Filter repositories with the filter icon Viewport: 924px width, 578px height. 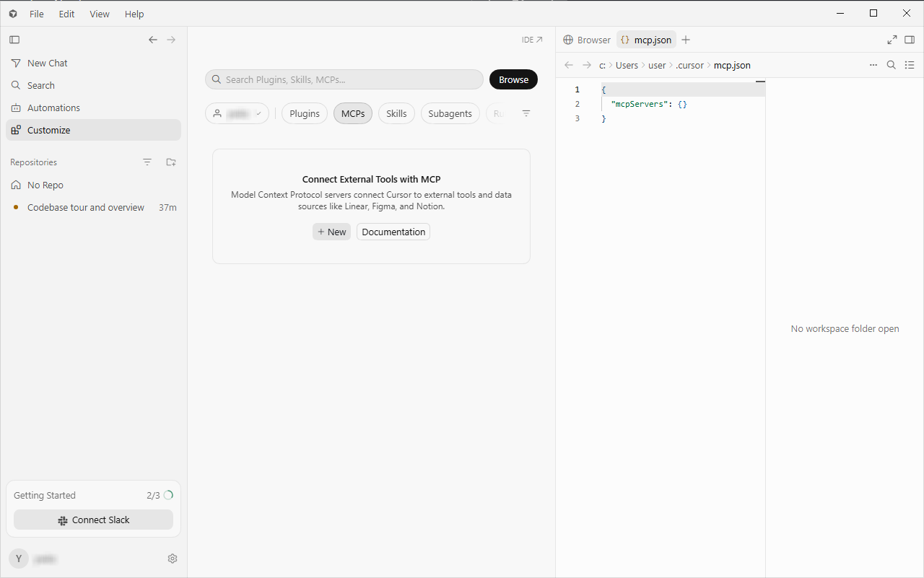[x=147, y=162]
